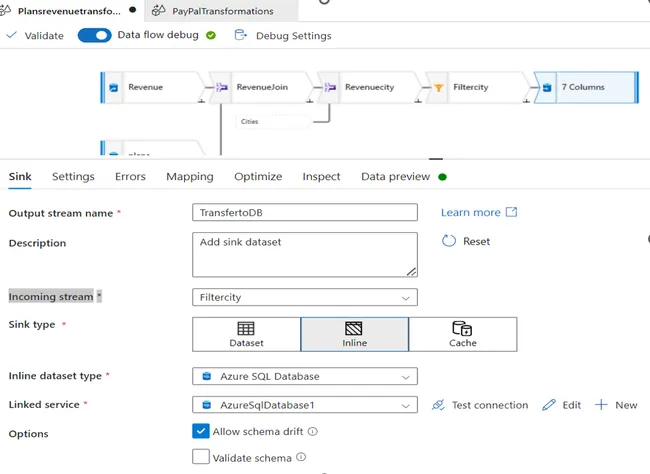Enable the Validate schema checkbox
This screenshot has width=650, height=474.
pos(201,457)
